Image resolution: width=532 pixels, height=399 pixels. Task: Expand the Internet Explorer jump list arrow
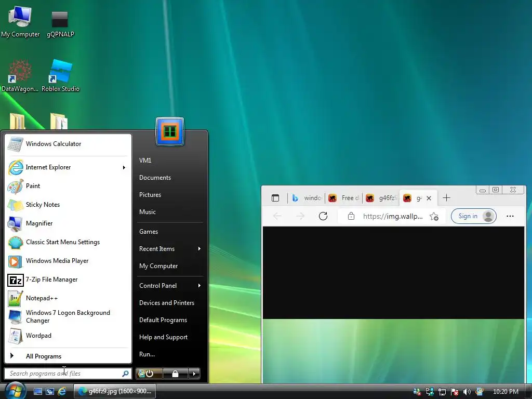124,167
